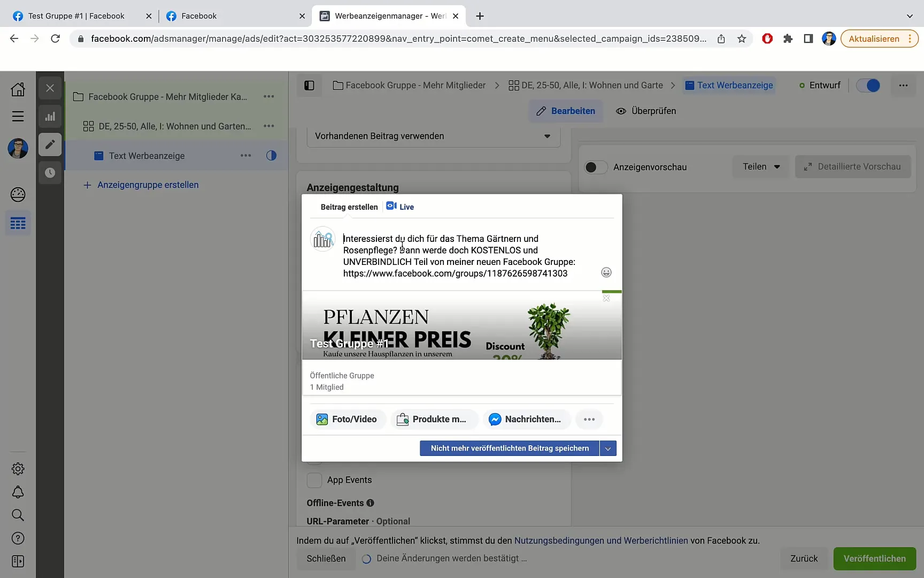Image resolution: width=924 pixels, height=578 pixels.
Task: Click the green Veröffentlichen button
Action: pyautogui.click(x=874, y=559)
